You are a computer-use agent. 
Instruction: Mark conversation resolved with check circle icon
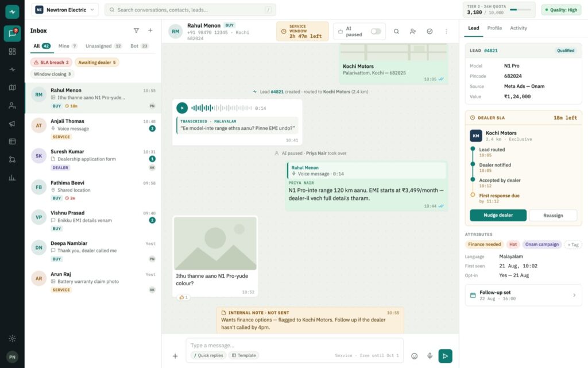pos(430,32)
